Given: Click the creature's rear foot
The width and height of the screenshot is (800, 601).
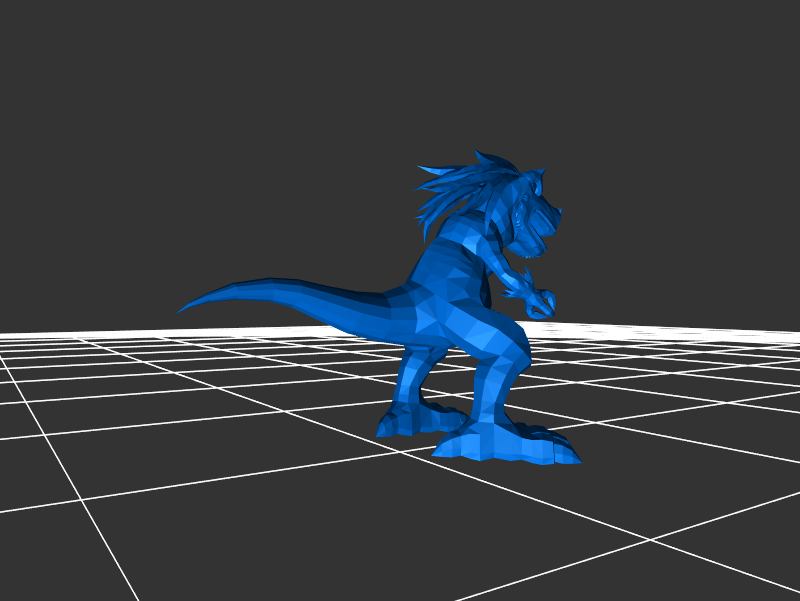Looking at the screenshot, I should click(405, 421).
